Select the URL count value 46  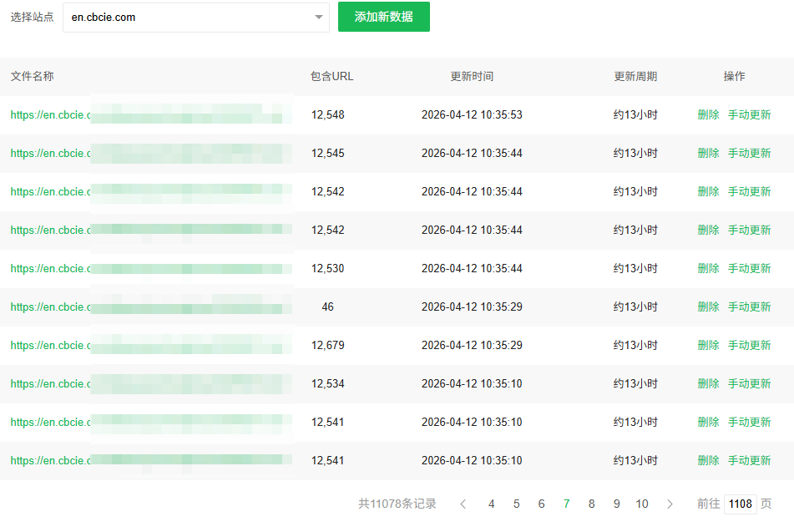(x=327, y=307)
